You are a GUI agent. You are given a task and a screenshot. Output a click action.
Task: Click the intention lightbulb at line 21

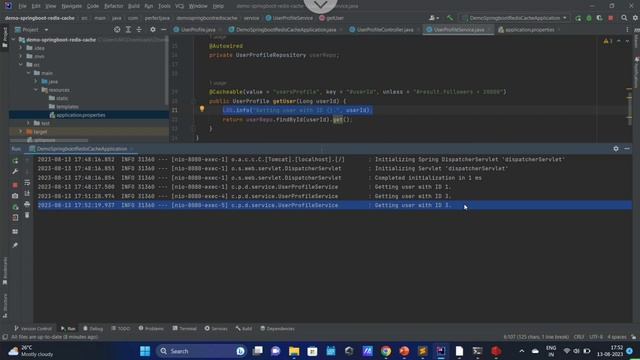pos(202,109)
